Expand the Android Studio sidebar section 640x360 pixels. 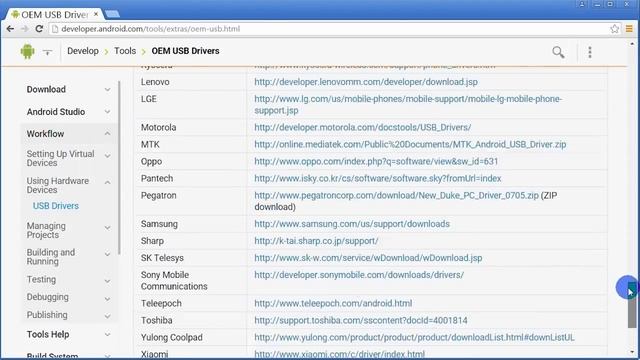[x=107, y=111]
